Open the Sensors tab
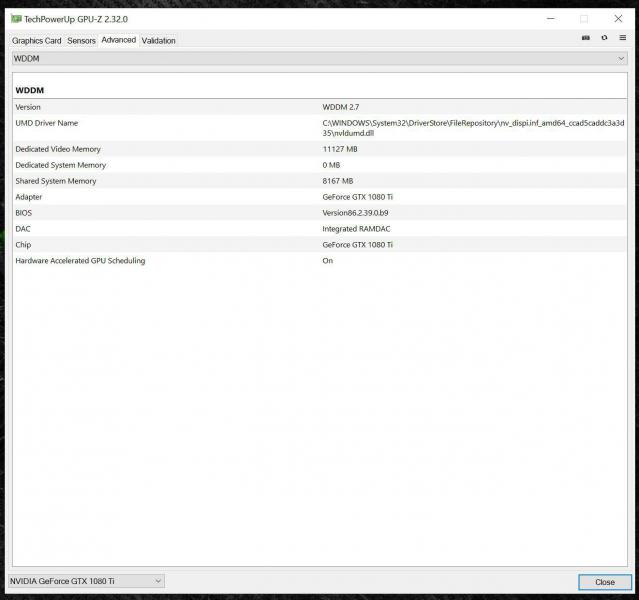Screen dimensions: 639x600 point(81,41)
